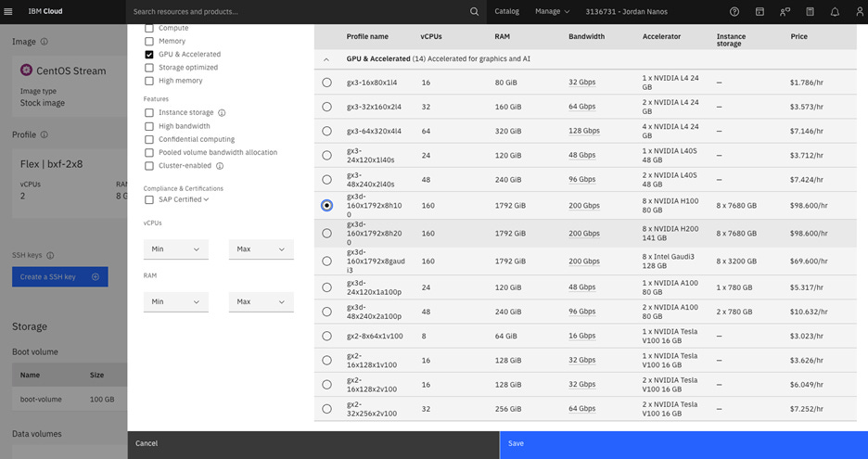Enable the Cluster-enabled filter
868x459 pixels.
pos(149,166)
